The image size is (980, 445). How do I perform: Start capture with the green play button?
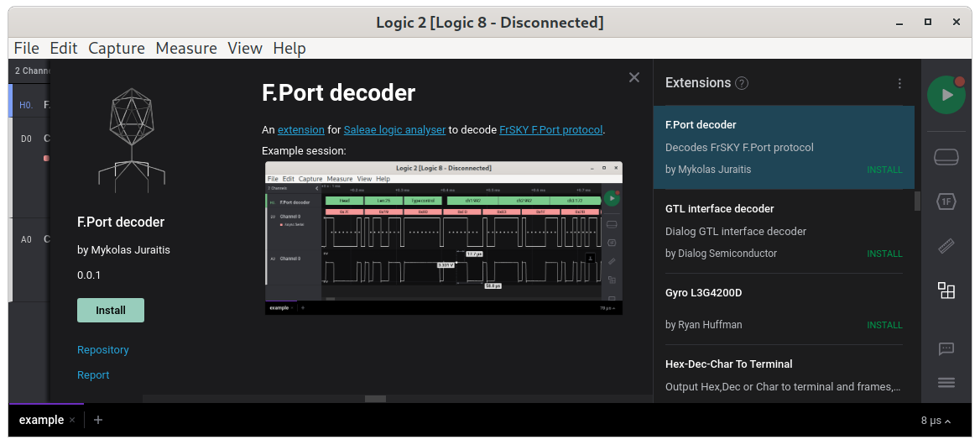[946, 95]
